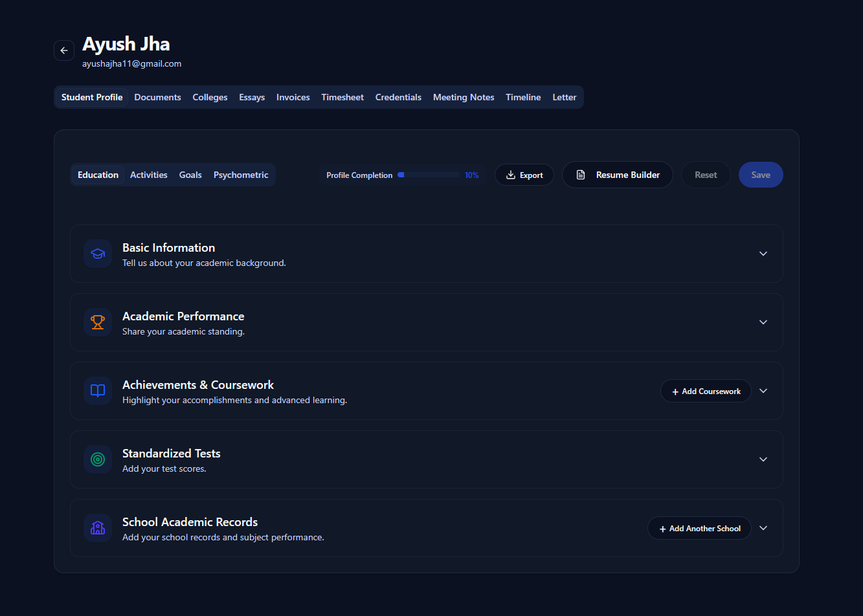The width and height of the screenshot is (863, 616).
Task: Click the School Academic Records heading
Action: (190, 522)
